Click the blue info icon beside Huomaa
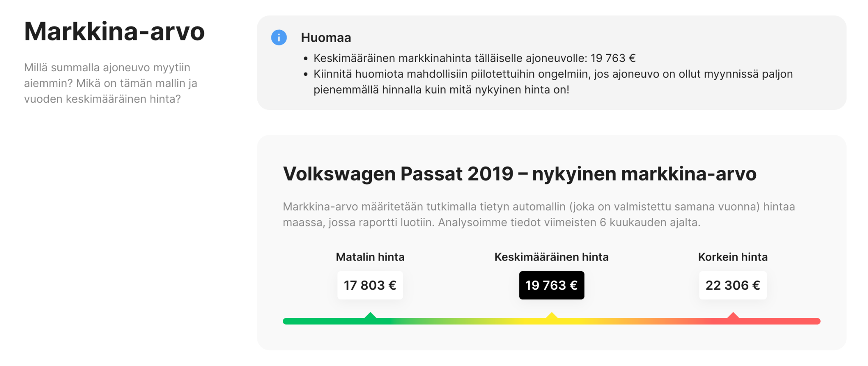This screenshot has height=366, width=868. tap(279, 37)
